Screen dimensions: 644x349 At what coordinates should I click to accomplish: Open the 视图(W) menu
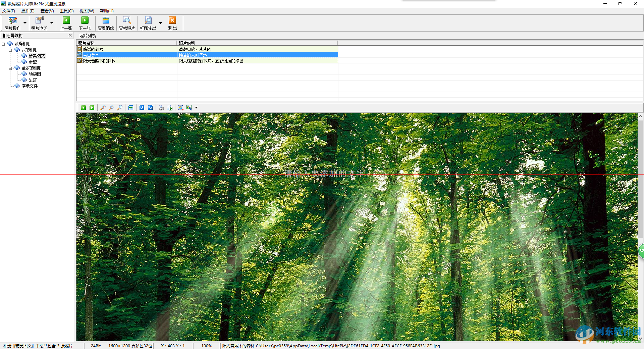(x=86, y=11)
